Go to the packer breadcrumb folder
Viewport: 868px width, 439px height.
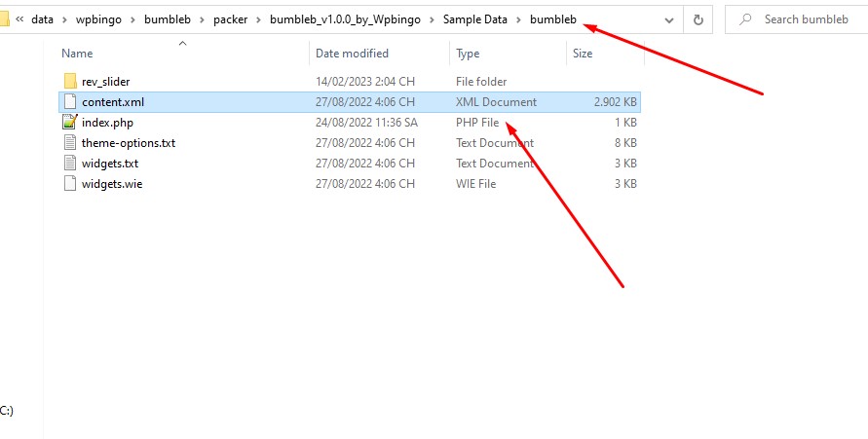tap(230, 19)
